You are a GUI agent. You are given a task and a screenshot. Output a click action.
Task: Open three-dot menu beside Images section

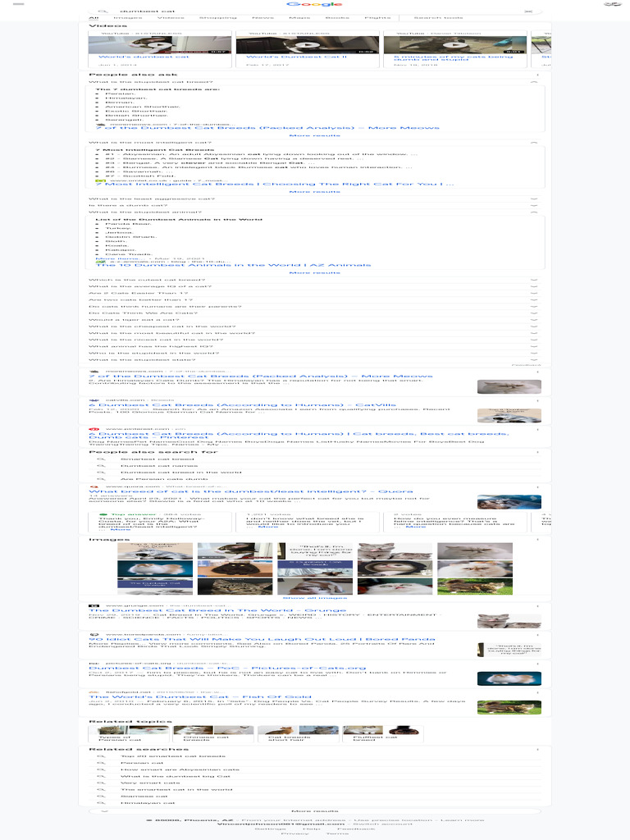(538, 540)
